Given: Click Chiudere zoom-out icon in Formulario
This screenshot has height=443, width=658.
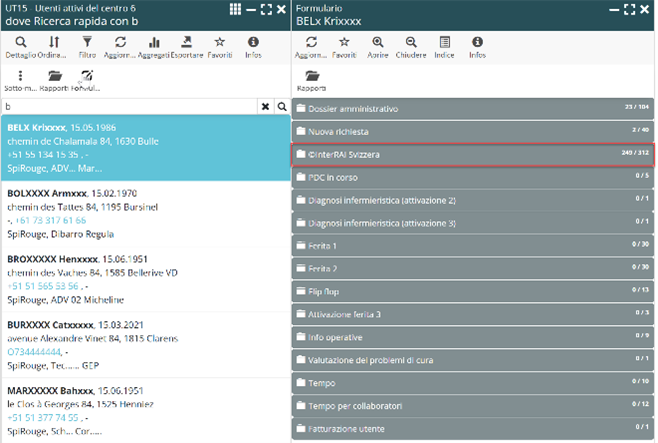Looking at the screenshot, I should pos(411,43).
